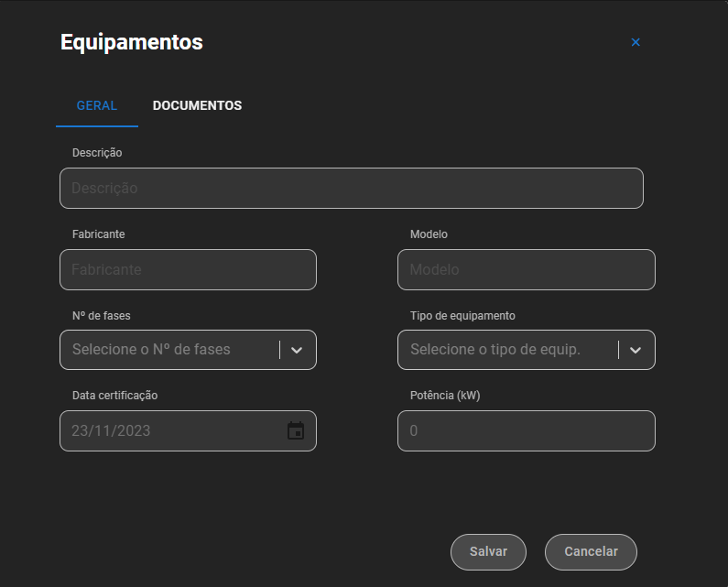Screen dimensions: 728x587
Task: Click the chevron arrow of Nº de fases
Action: click(x=297, y=350)
